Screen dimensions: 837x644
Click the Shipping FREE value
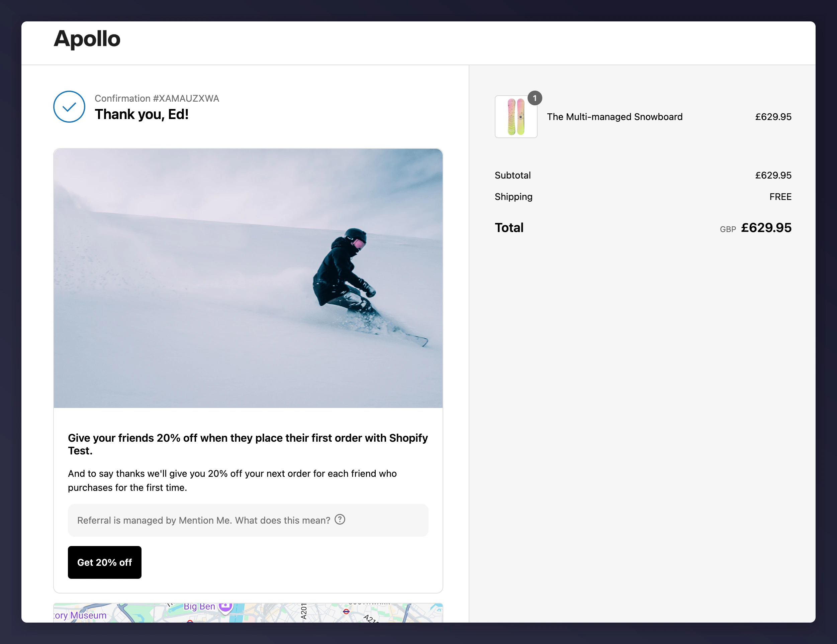tap(780, 197)
